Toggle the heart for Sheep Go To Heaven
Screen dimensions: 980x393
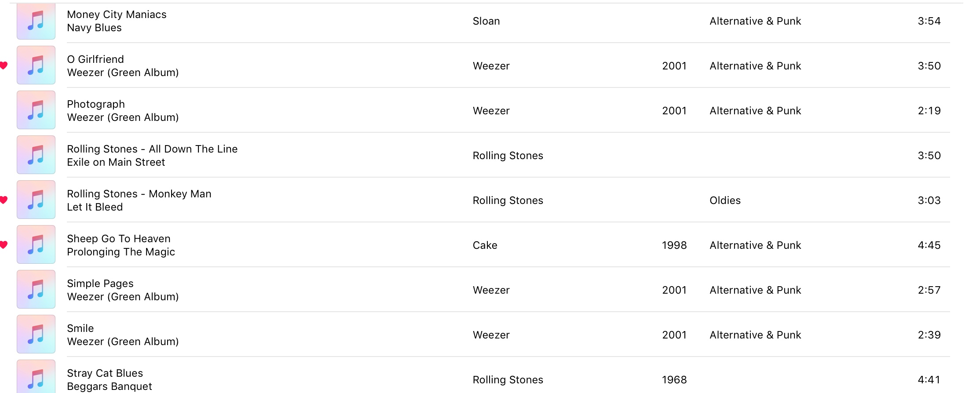[x=4, y=245]
